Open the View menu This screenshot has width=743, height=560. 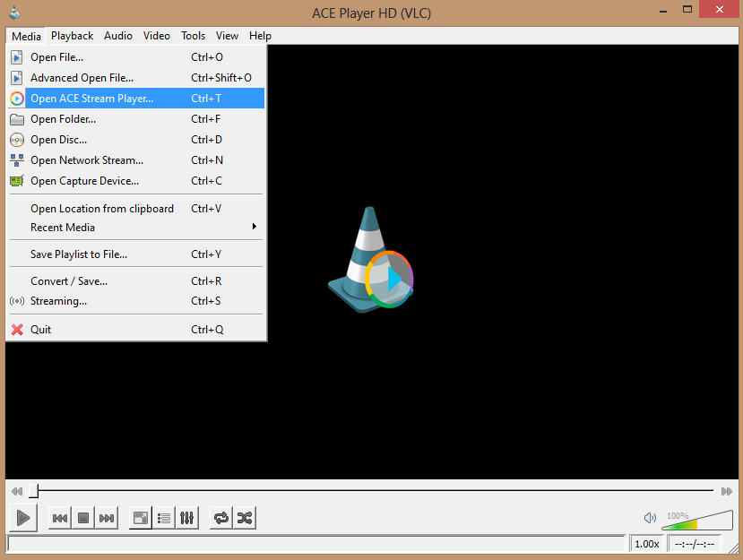point(227,36)
